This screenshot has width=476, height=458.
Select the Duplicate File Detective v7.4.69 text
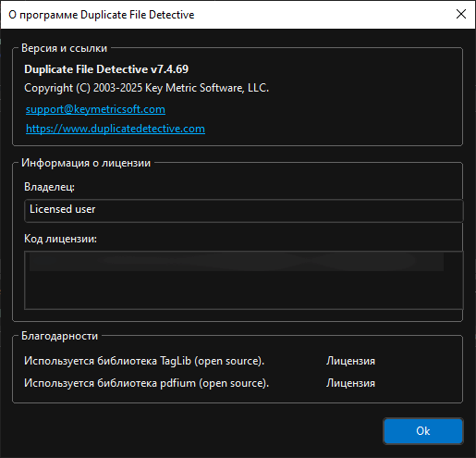pos(106,69)
